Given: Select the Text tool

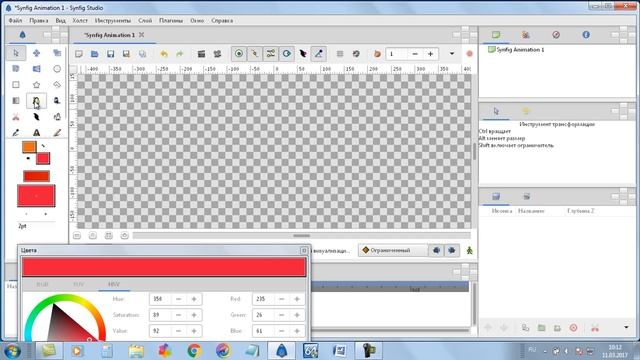Looking at the screenshot, I should click(x=36, y=133).
